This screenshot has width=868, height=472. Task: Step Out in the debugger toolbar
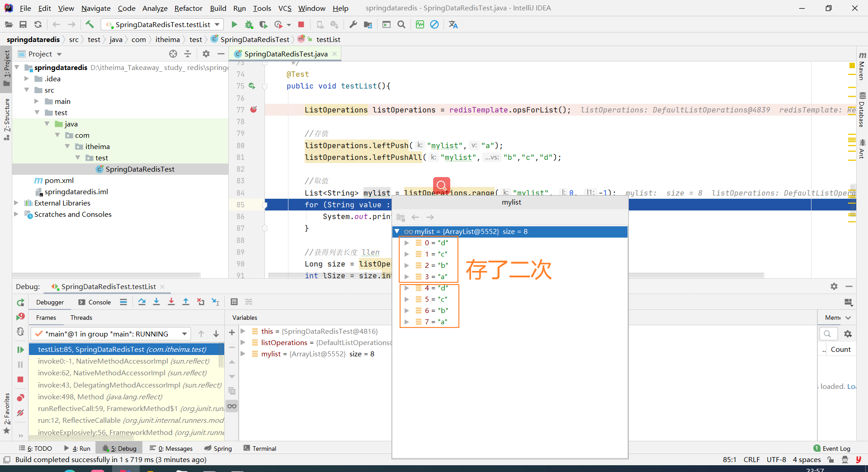click(x=186, y=302)
